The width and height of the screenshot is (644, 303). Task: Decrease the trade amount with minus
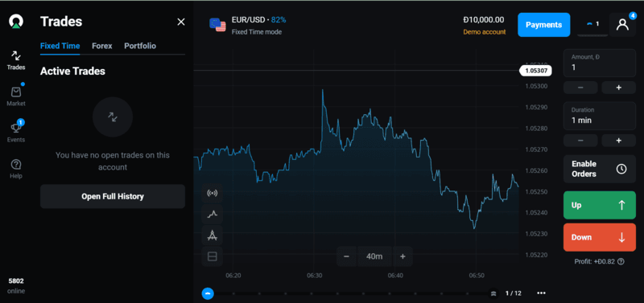(x=580, y=88)
